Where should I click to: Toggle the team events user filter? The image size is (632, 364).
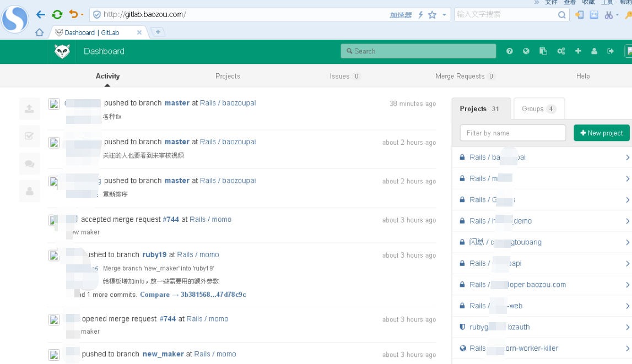(29, 191)
